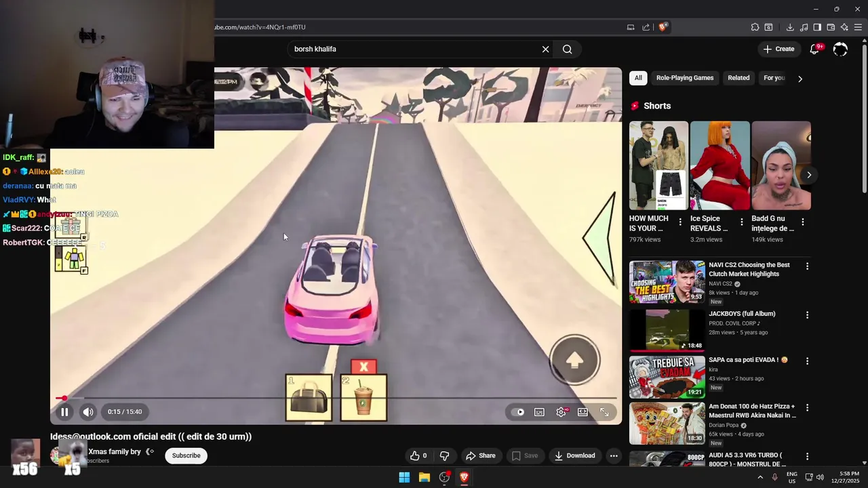Open options for Badd G short
Screen dimensions: 868x488
tap(803, 222)
